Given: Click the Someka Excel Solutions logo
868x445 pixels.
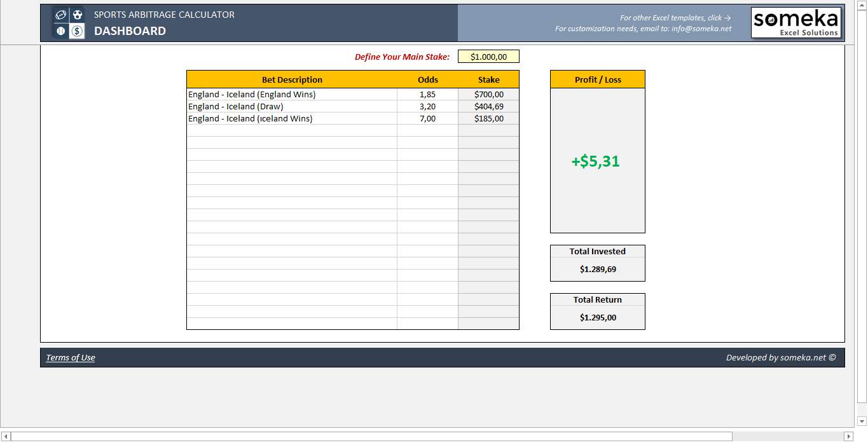Looking at the screenshot, I should tap(796, 23).
